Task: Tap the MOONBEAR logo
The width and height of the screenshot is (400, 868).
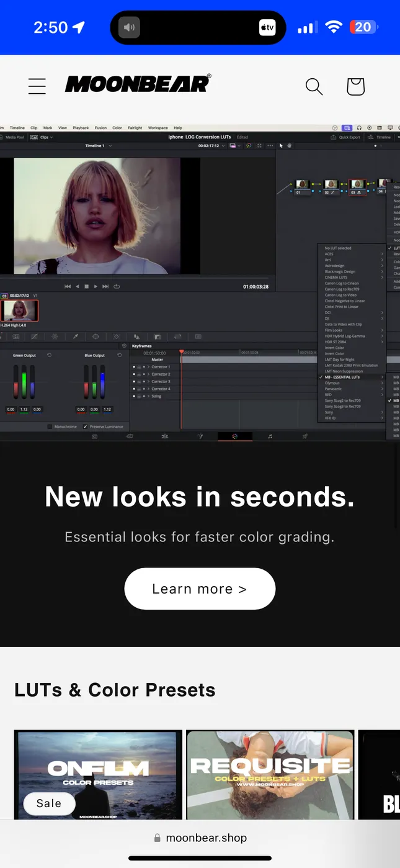Action: click(138, 84)
